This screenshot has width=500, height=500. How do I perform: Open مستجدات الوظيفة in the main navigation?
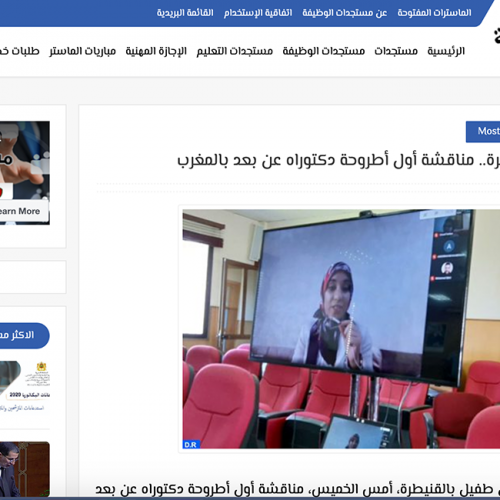tap(324, 51)
